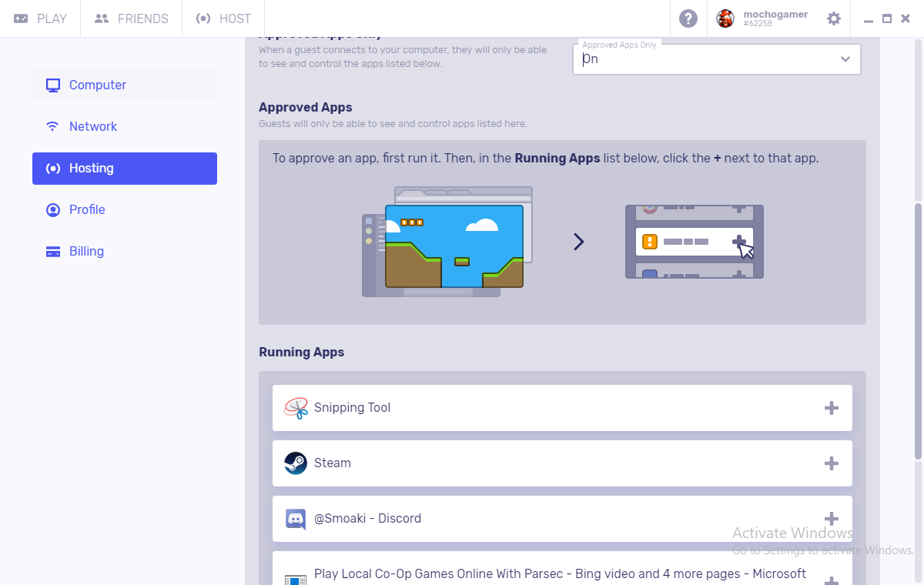Select Hosting in the sidebar
This screenshot has height=585, width=924.
(x=125, y=169)
